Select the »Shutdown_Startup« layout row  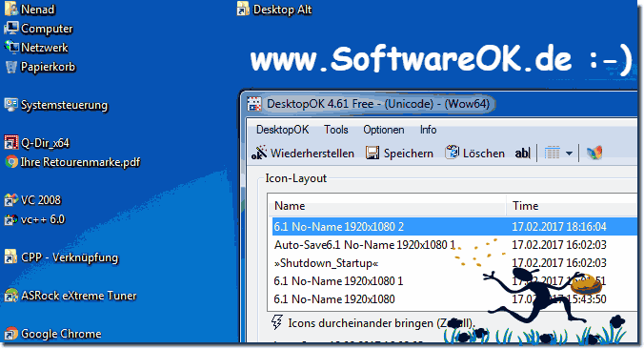click(453, 262)
